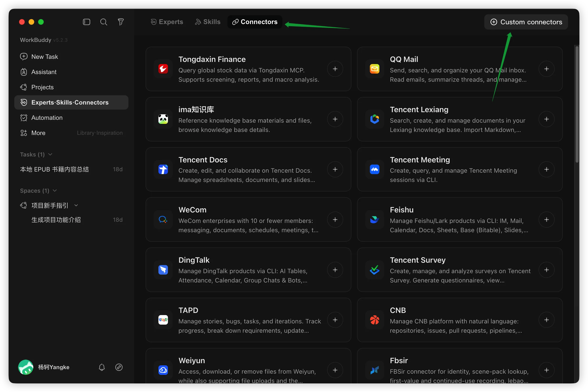
Task: Open the TAPD card title
Action: click(188, 310)
